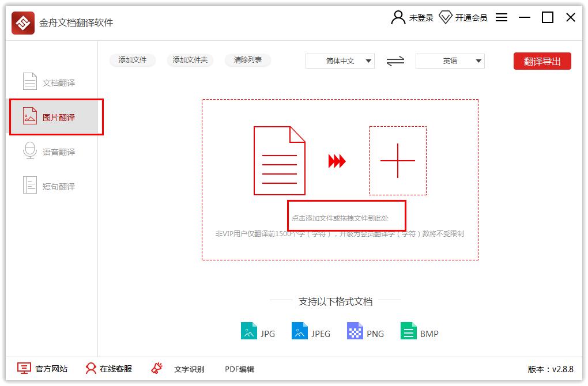Open the source language dropdown showing 简体中文
This screenshot has height=386, width=588.
(339, 61)
